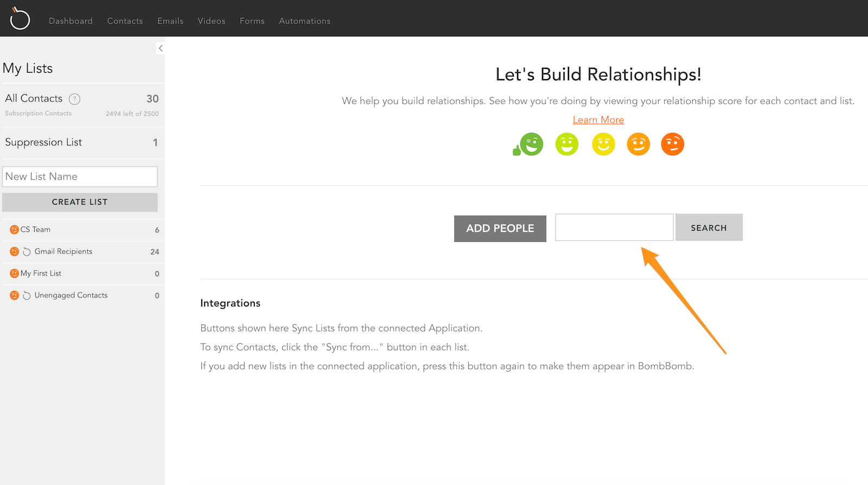
Task: Collapse the My Lists sidebar chevron
Action: 161,48
